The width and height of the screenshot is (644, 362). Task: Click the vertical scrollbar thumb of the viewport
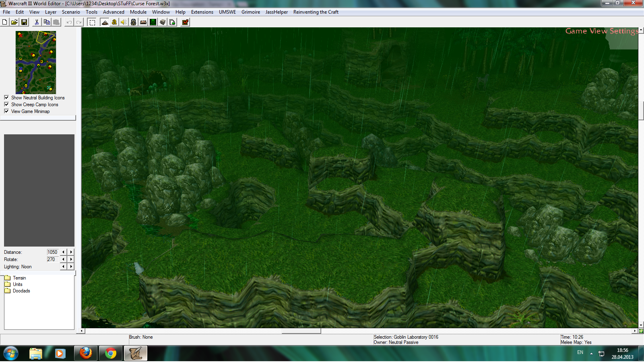[641, 111]
